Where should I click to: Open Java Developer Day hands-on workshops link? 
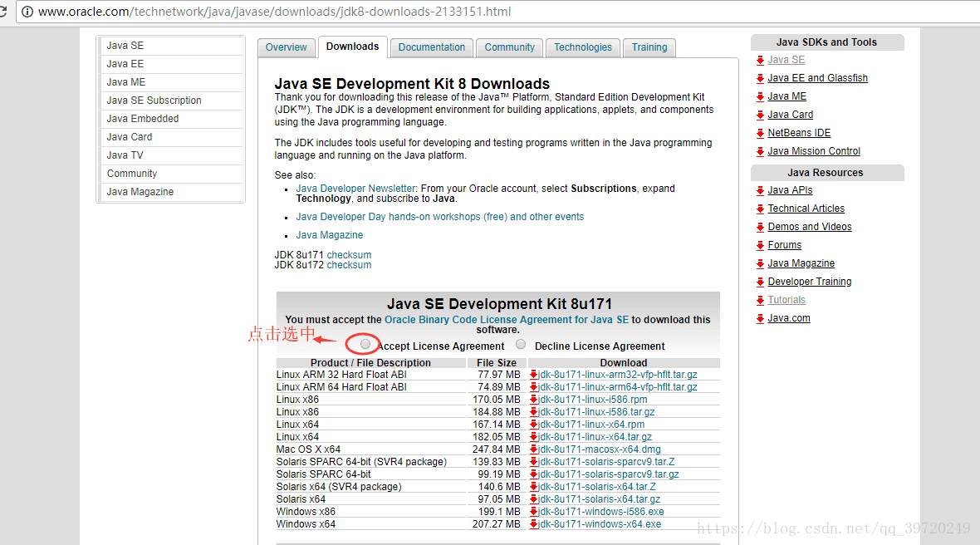[x=440, y=217]
